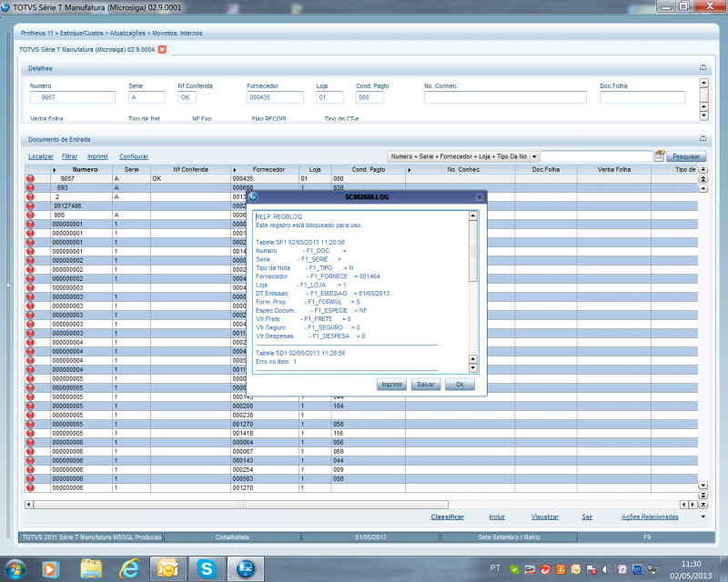Click the notepad icon beside the Pesquisar button

click(659, 156)
